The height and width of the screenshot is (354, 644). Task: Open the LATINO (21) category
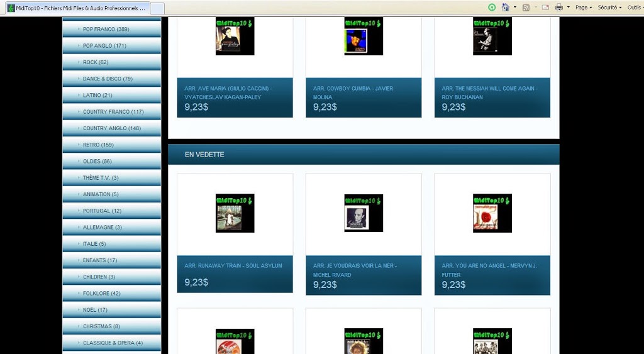click(112, 95)
